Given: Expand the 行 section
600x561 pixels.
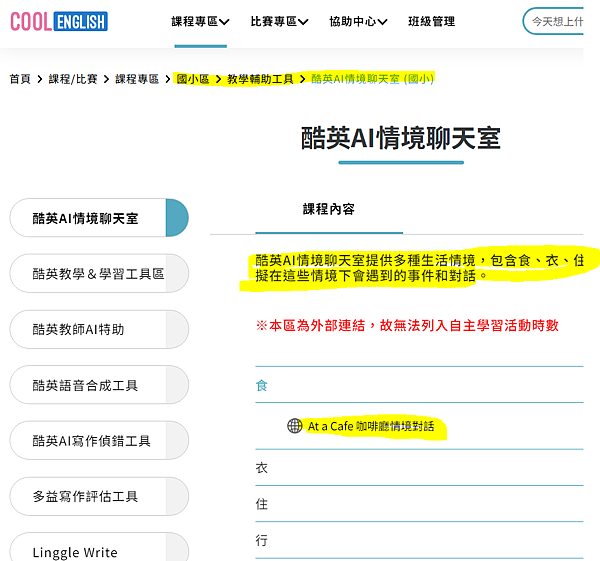Looking at the screenshot, I should [419, 540].
